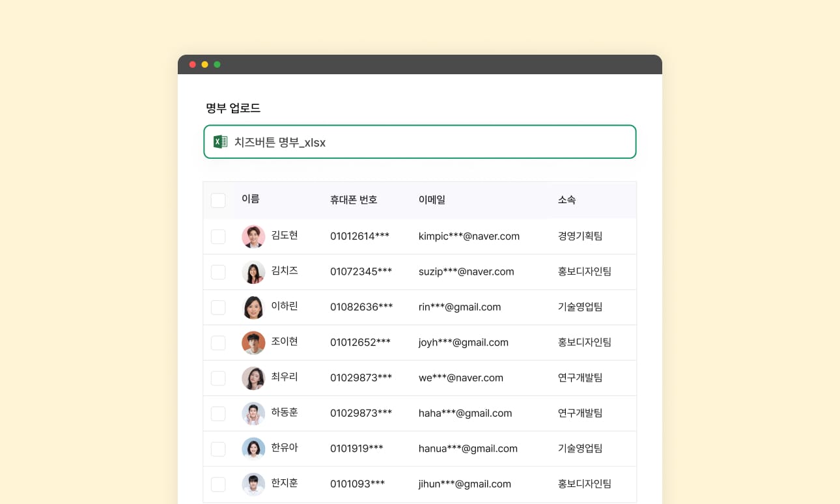Click the name 최우리
The image size is (840, 504).
[285, 376]
